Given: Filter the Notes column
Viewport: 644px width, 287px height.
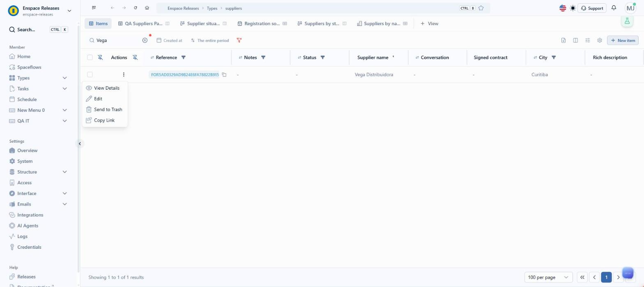Looking at the screenshot, I should (x=263, y=58).
